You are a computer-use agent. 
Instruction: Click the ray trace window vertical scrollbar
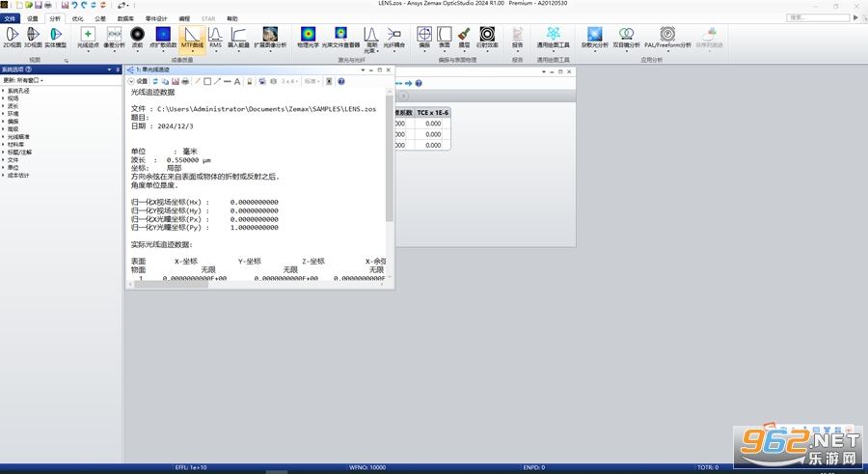[390, 158]
